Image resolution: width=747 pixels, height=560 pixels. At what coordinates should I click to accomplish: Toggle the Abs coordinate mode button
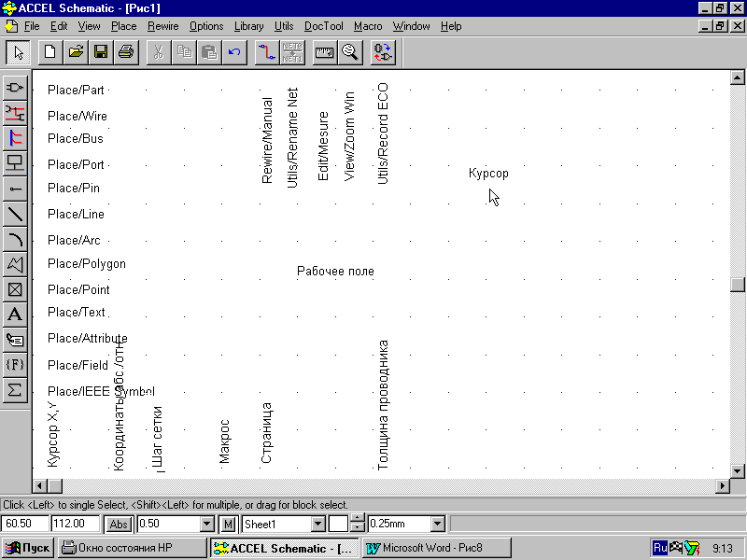(119, 525)
